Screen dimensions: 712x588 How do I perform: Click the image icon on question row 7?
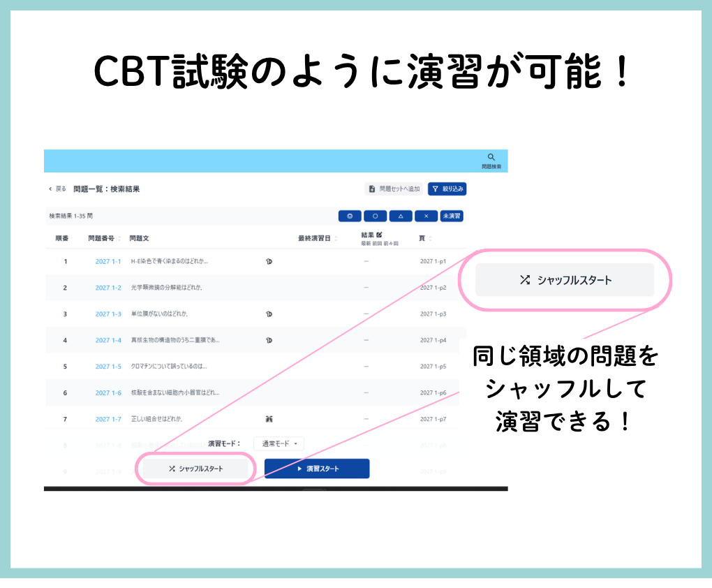269,419
